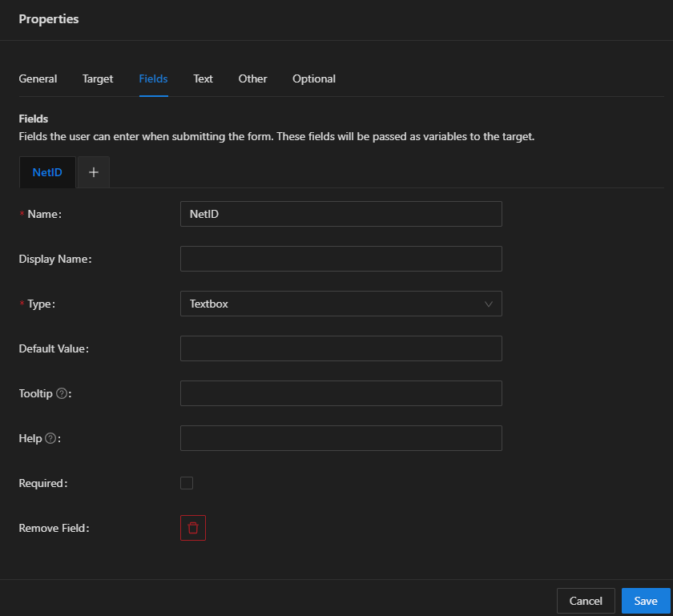Switch to the Optional tab
The image size is (673, 616).
click(x=313, y=79)
